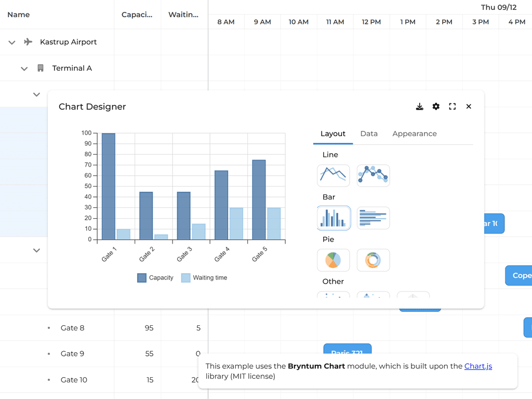Switch to the Data tab
The height and width of the screenshot is (399, 532).
(x=369, y=134)
